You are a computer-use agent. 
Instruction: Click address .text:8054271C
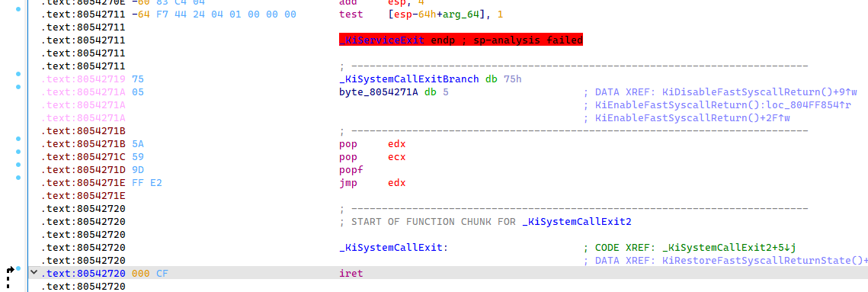84,157
